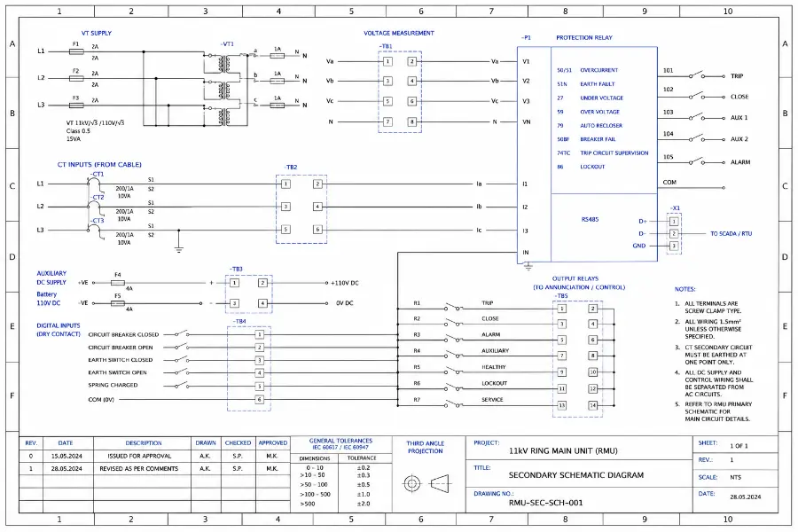The height and width of the screenshot is (532, 798).
Task: Select the title SECONDARY SCHEMATIC DIAGRAM
Action: tap(576, 475)
